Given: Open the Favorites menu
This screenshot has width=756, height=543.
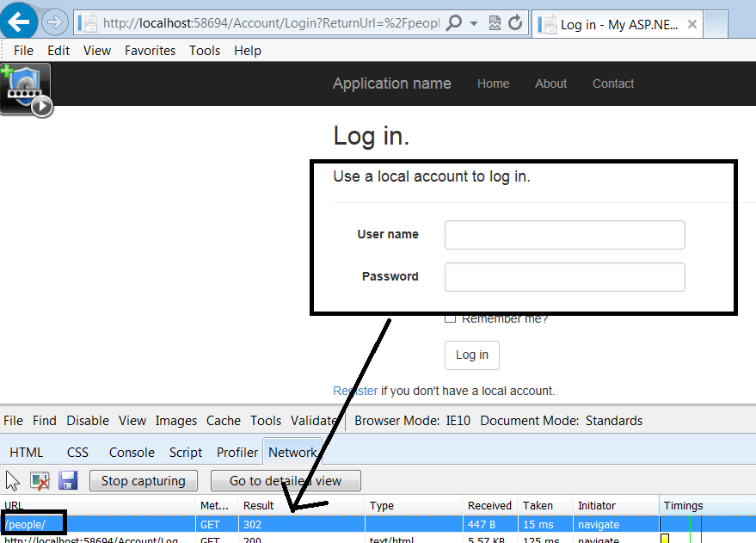Looking at the screenshot, I should click(x=150, y=50).
